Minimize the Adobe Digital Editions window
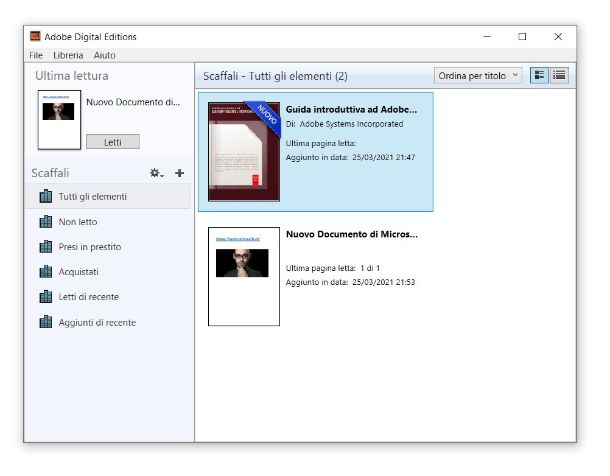The width and height of the screenshot is (610, 476). [487, 37]
